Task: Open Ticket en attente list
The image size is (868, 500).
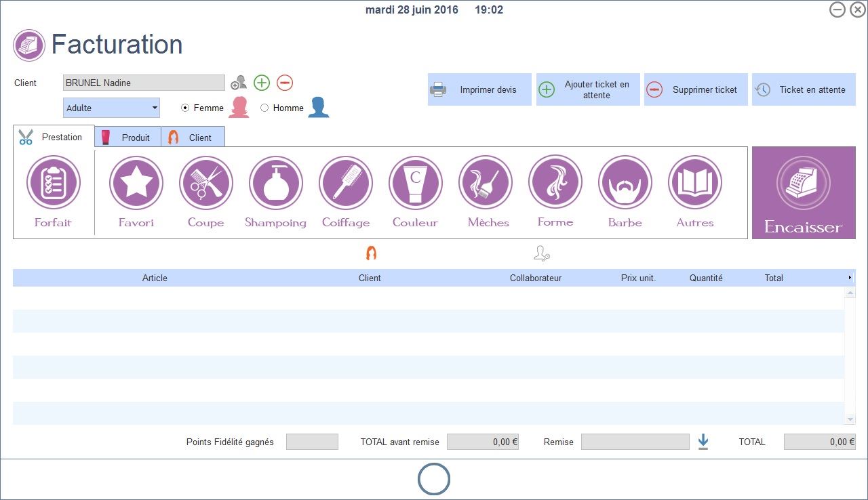Action: pyautogui.click(x=804, y=89)
